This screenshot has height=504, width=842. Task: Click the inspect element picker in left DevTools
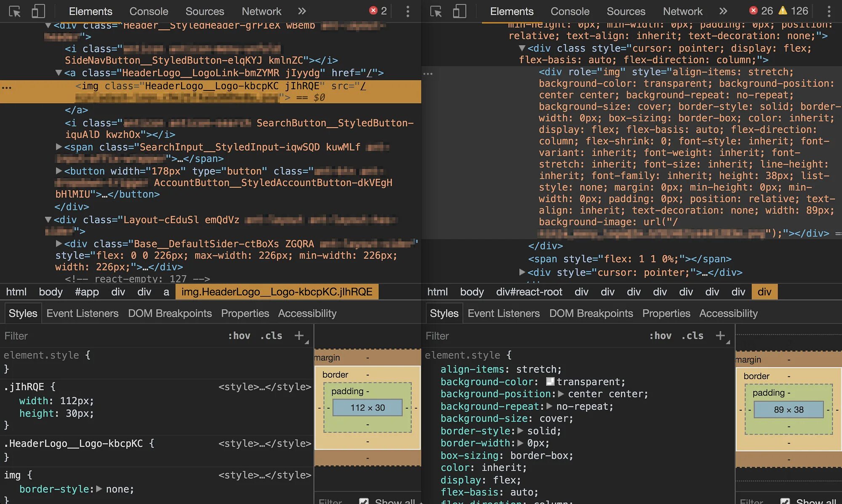15,11
